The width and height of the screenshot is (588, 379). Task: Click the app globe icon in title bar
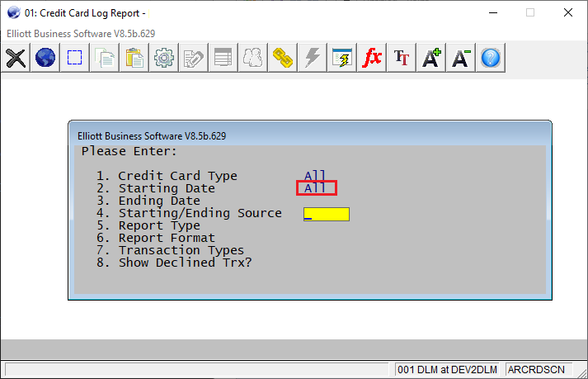13,12
